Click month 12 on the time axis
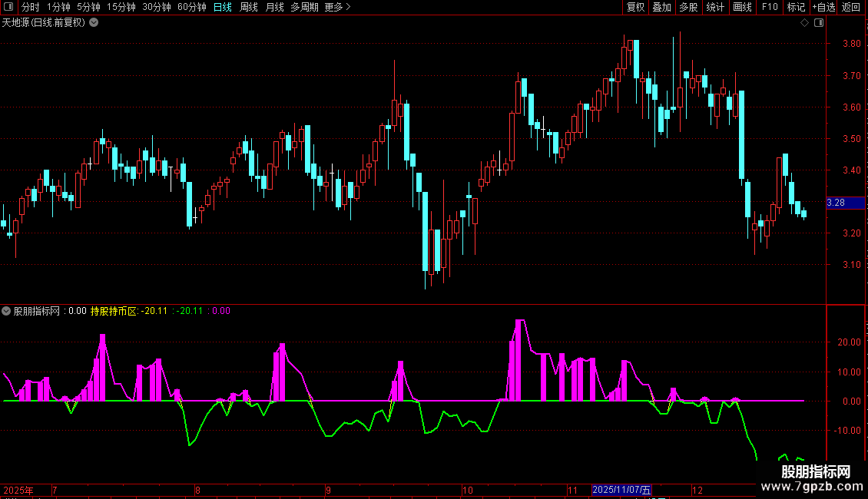Image resolution: width=868 pixels, height=499 pixels. [697, 490]
